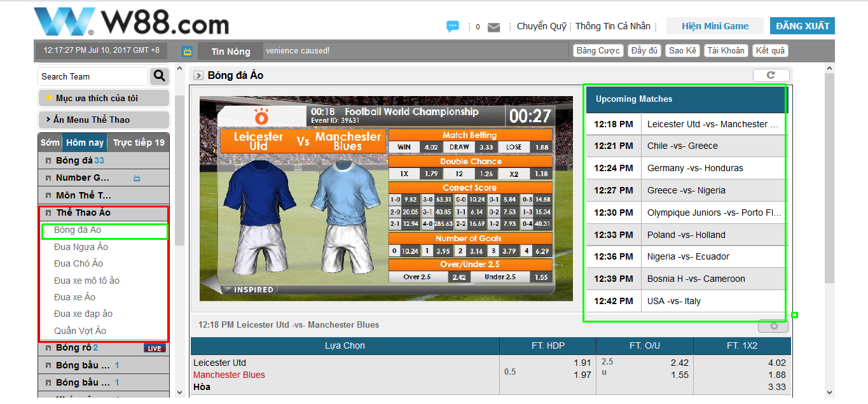Refresh the Leicester Utd odds table

(773, 326)
